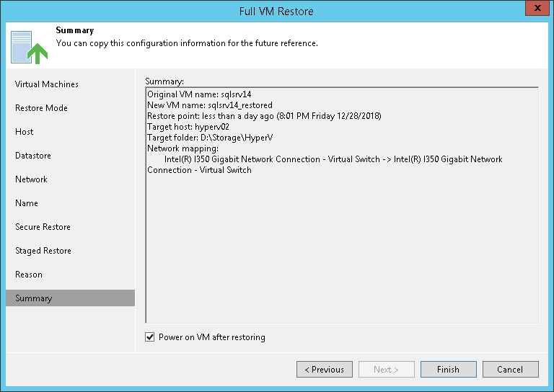This screenshot has height=392, width=554.
Task: Click inside the Summary text box
Action: coord(342,245)
